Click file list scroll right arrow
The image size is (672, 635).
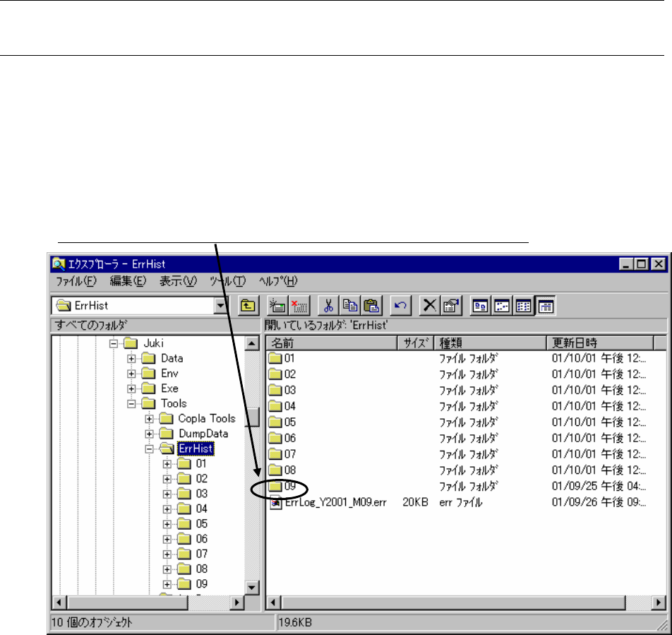click(x=659, y=603)
